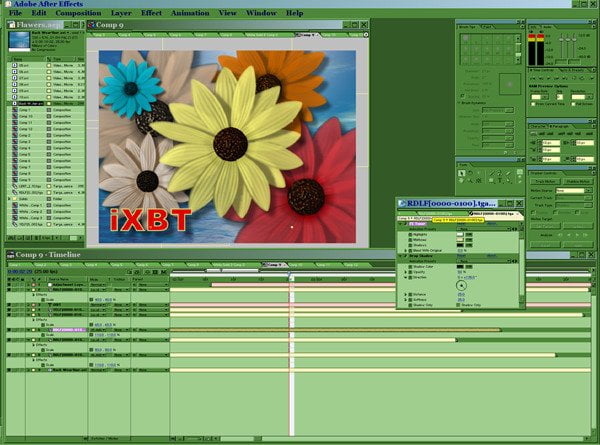
Task: Click the play button in Time Controls
Action: [x=548, y=78]
